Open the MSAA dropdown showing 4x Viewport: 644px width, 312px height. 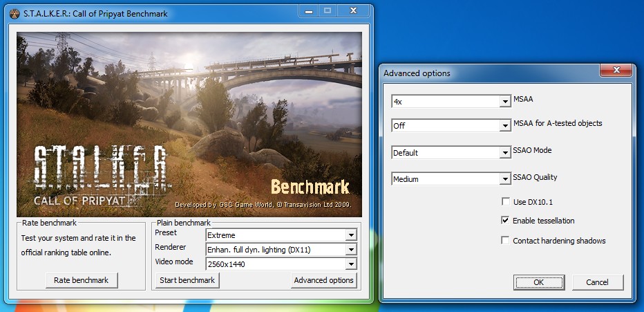(x=451, y=102)
